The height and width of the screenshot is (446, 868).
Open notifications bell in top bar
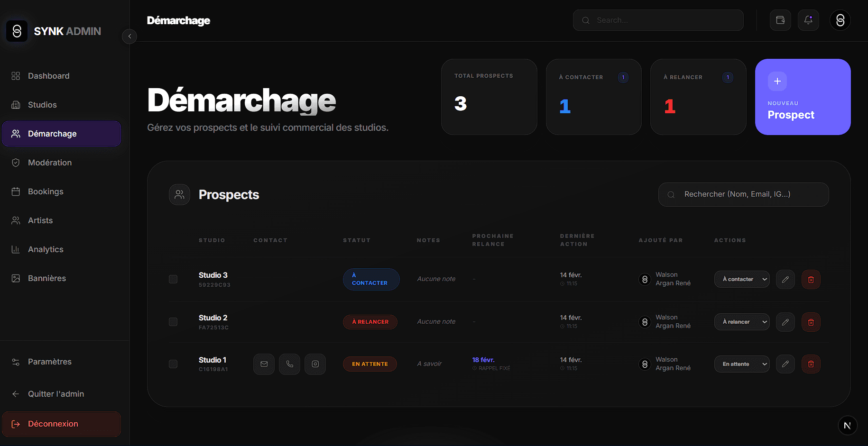click(808, 20)
